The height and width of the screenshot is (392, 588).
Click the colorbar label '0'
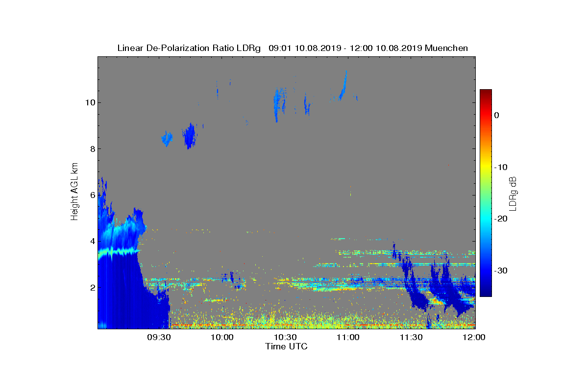pos(496,115)
